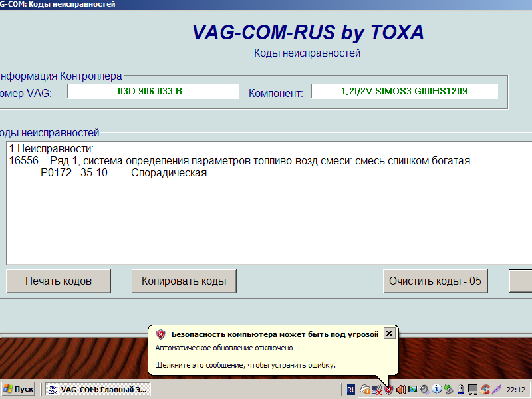Close the security warning balloon
The image size is (532, 399).
click(x=389, y=334)
